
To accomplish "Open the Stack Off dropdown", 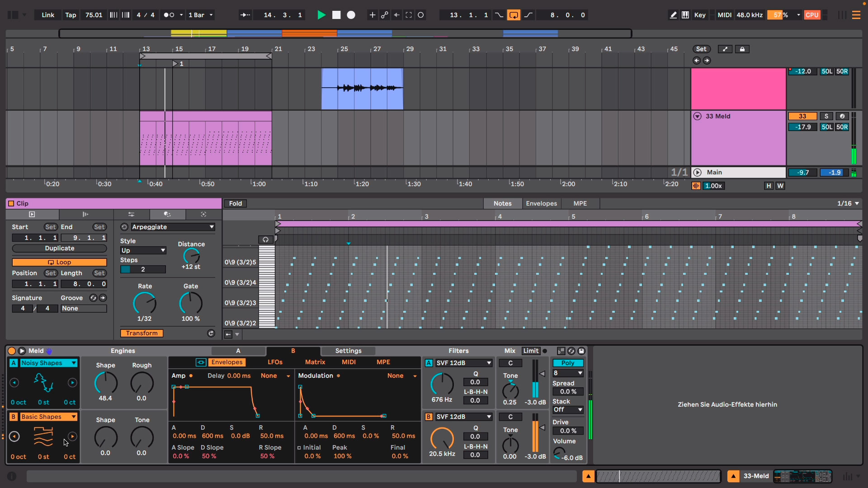I will click(568, 409).
